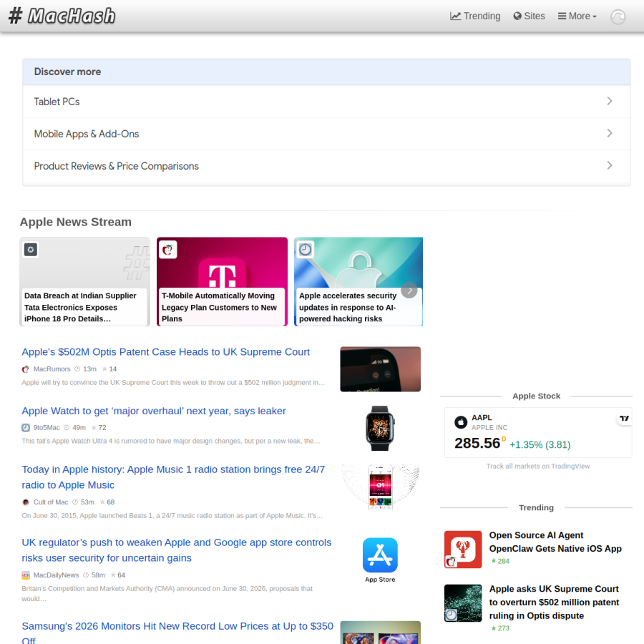Click star rating 64 on UK regulator story
This screenshot has height=644, width=644.
118,575
